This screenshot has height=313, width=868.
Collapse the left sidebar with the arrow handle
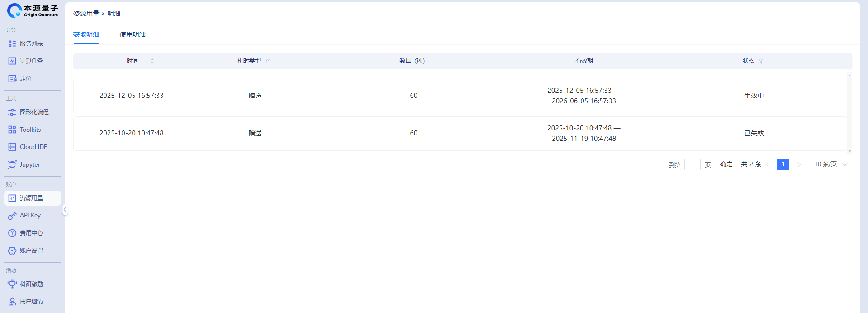click(x=65, y=210)
